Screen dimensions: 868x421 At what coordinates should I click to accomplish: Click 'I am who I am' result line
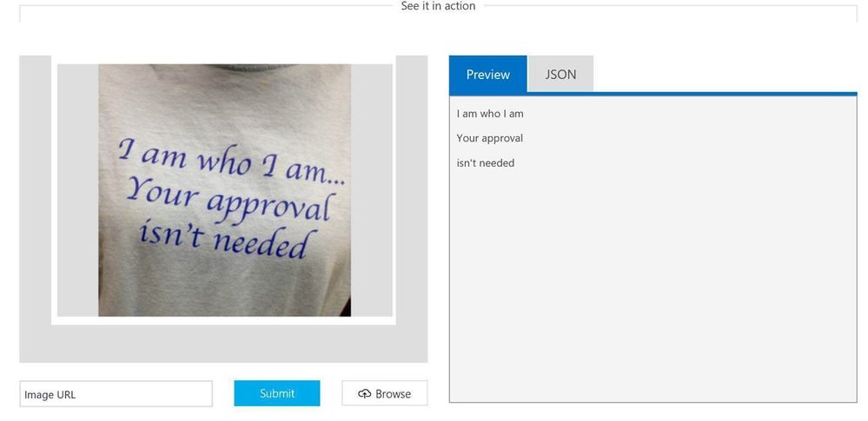pos(490,114)
